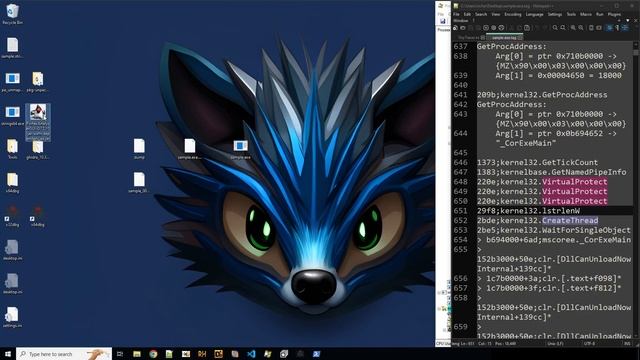Toggle the indent guide toolbar icon
The width and height of the screenshot is (640, 360).
(x=625, y=28)
